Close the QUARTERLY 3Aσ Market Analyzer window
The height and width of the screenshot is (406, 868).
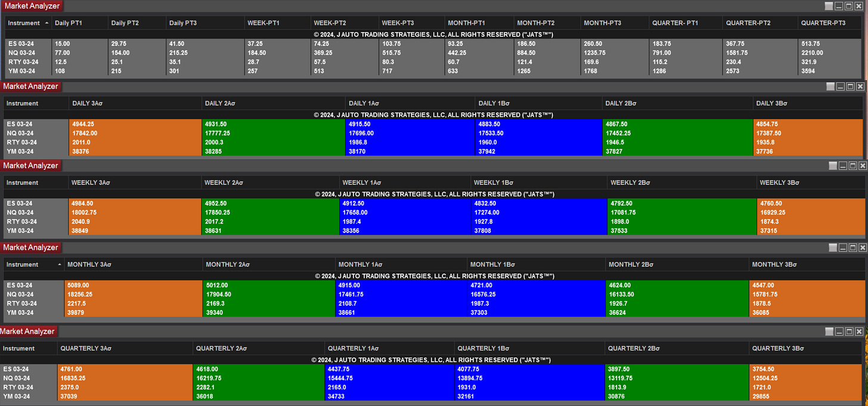860,331
